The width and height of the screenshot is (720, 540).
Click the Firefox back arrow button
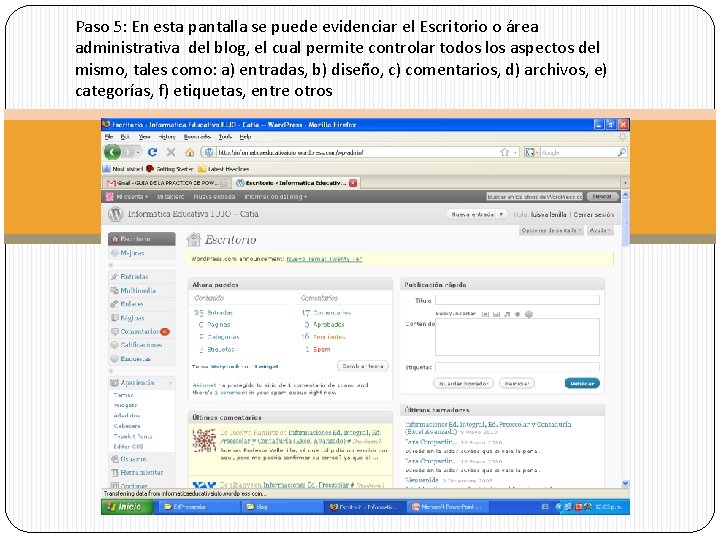112,152
